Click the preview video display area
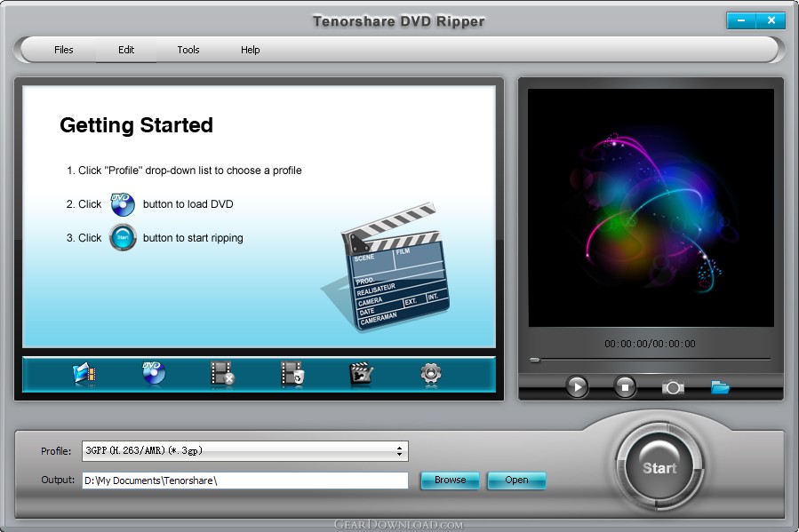Screen dimensions: 799x532 [x=651, y=208]
